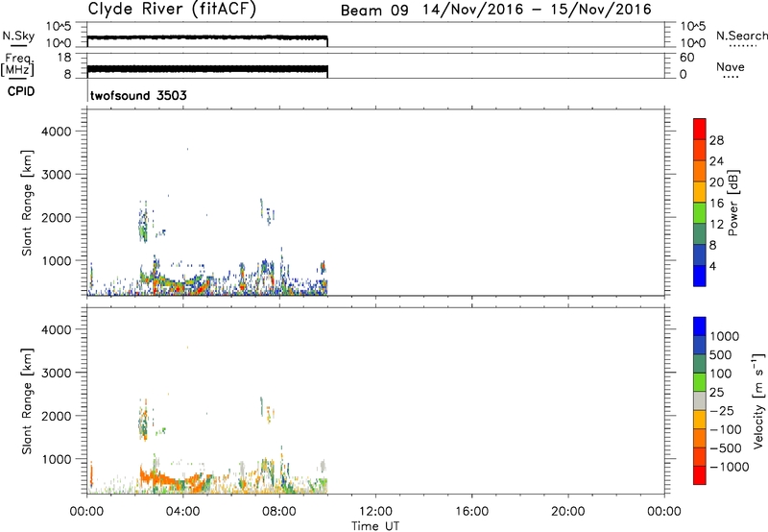768x532 pixels.
Task: Click the 'Beam 09' label in the header
Action: point(374,11)
